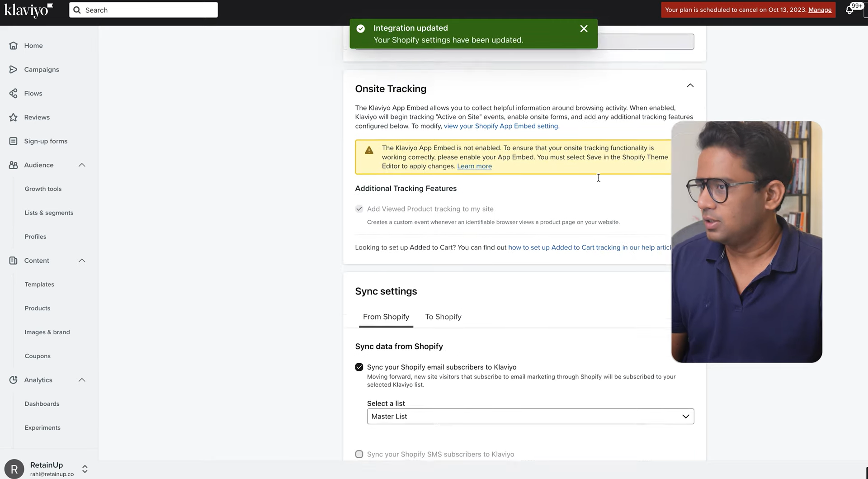Click the green success checkmark icon

click(x=361, y=28)
